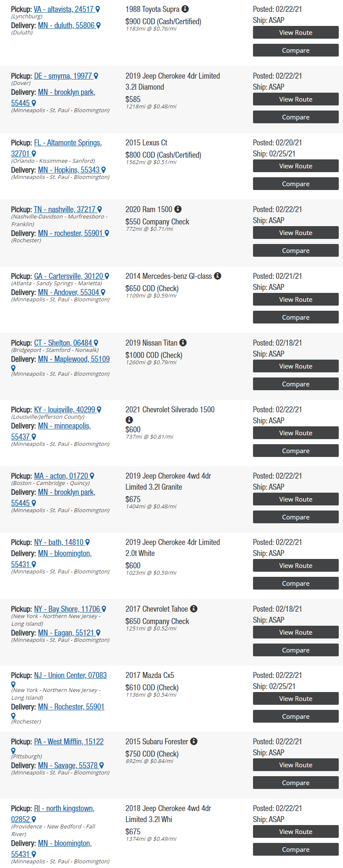This screenshot has height=868, width=343.
Task: Click map pin beside NY - bath, 14810
Action: click(x=87, y=542)
